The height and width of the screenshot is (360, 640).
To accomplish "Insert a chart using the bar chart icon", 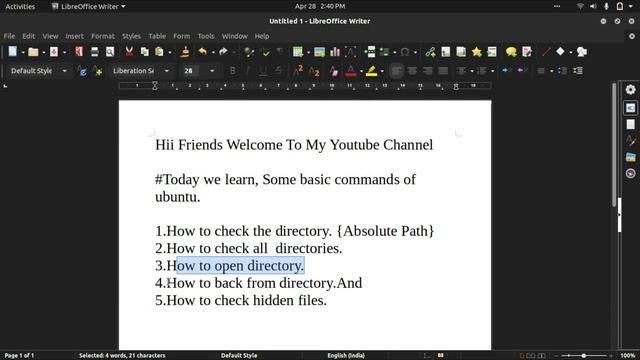I will pos(335,52).
